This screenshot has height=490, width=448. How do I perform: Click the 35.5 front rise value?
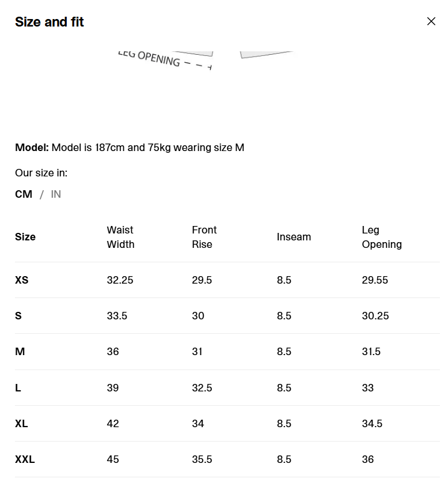tap(202, 459)
